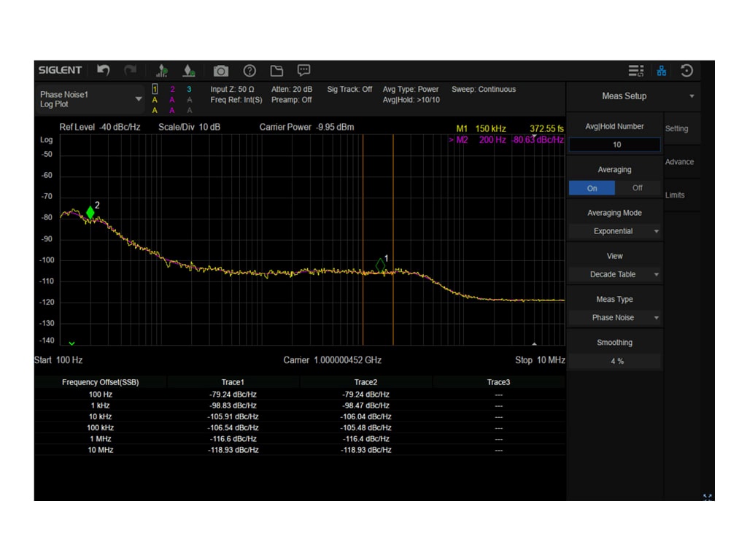Open View Decade Table dropdown
The width and height of the screenshot is (747, 560).
614,274
